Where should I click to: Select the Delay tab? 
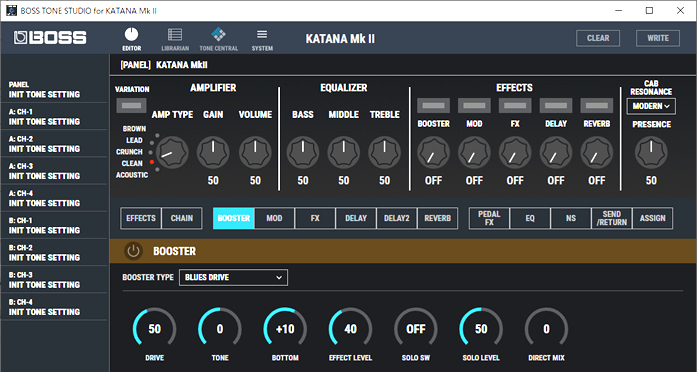click(x=356, y=218)
